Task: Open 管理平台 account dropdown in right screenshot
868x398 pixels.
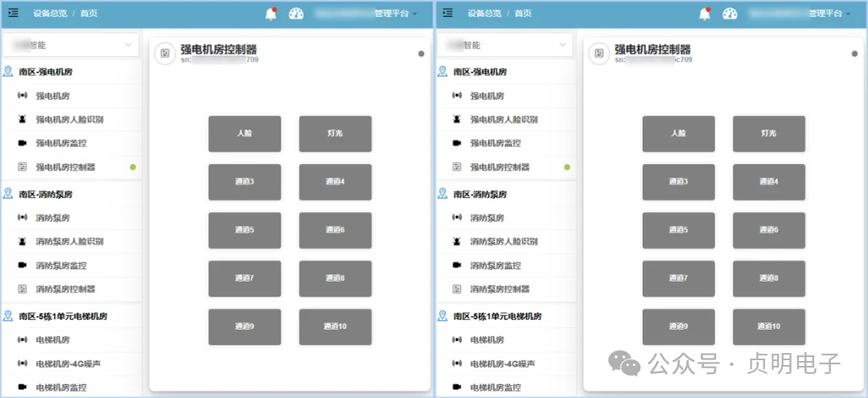Action: coord(829,14)
